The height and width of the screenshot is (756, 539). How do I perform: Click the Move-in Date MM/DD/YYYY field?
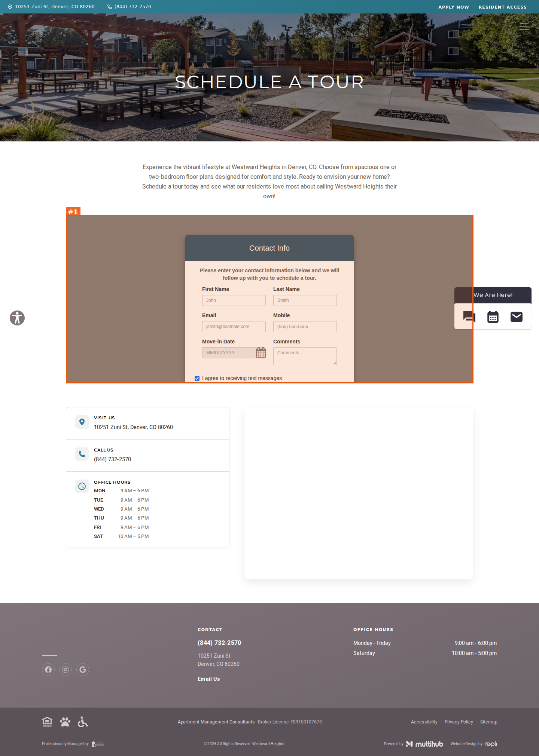coord(228,353)
